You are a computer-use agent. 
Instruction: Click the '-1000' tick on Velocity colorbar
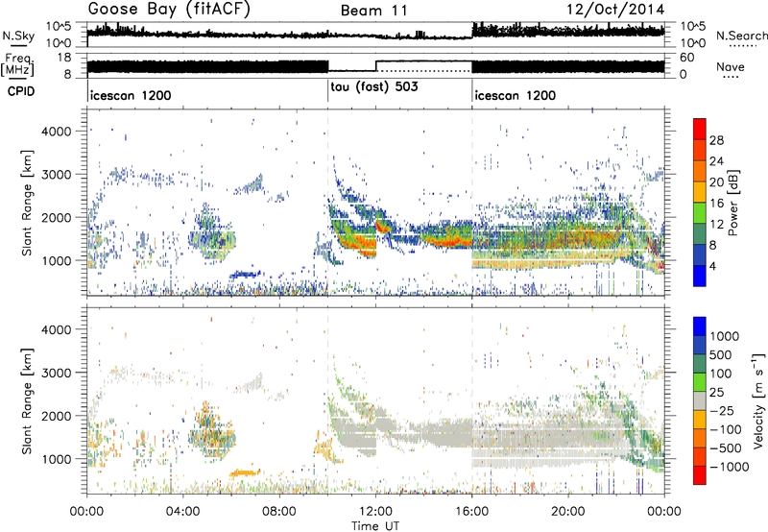tap(730, 467)
